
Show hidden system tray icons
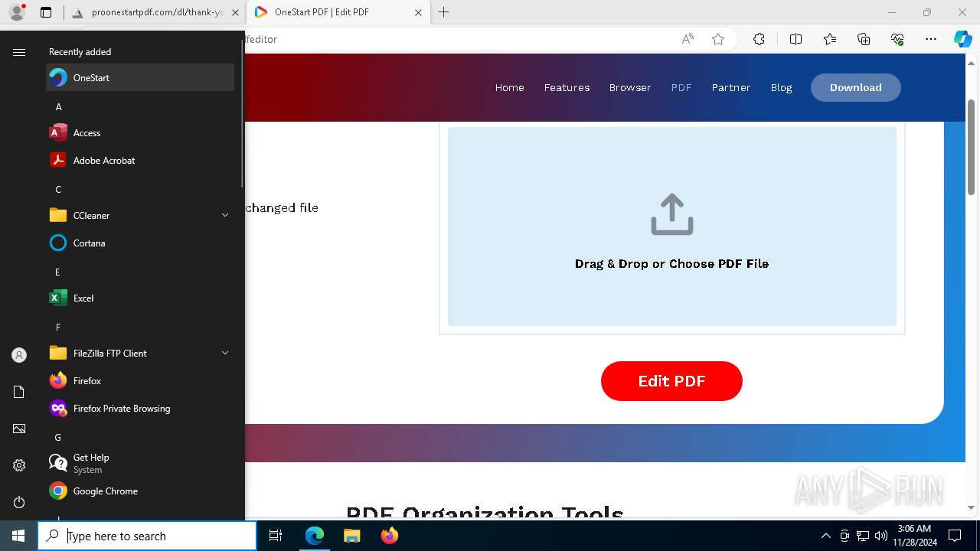825,536
